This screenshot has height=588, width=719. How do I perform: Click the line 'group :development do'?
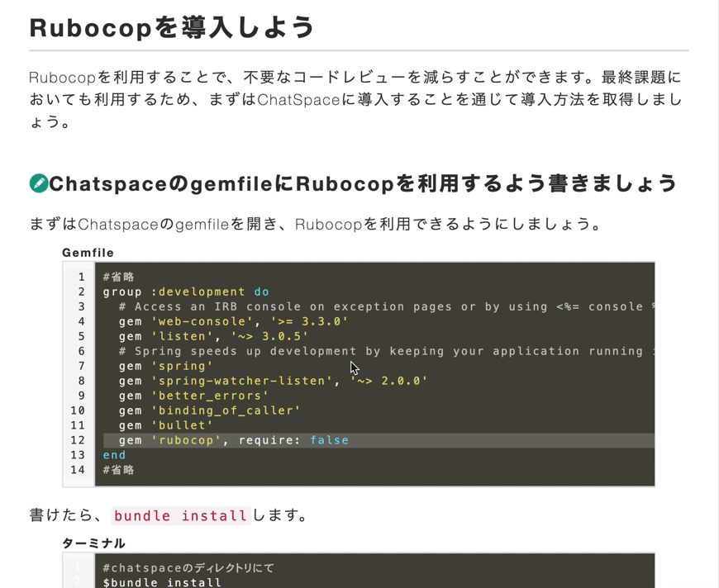coord(186,292)
